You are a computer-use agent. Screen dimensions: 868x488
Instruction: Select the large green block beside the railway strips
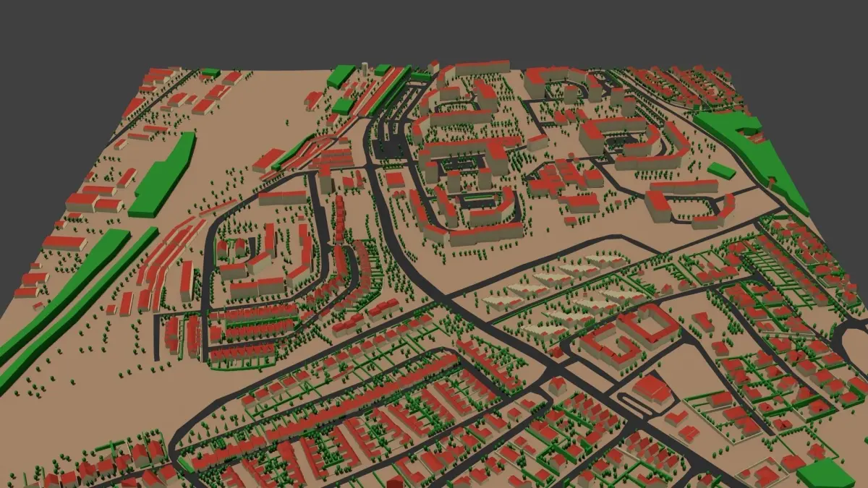[x=163, y=176]
